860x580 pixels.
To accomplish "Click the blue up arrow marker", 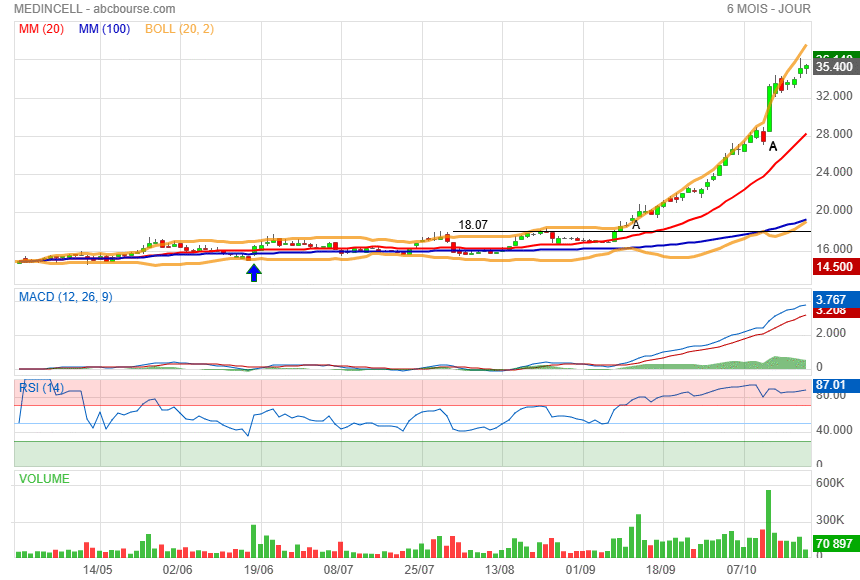I will coord(254,272).
